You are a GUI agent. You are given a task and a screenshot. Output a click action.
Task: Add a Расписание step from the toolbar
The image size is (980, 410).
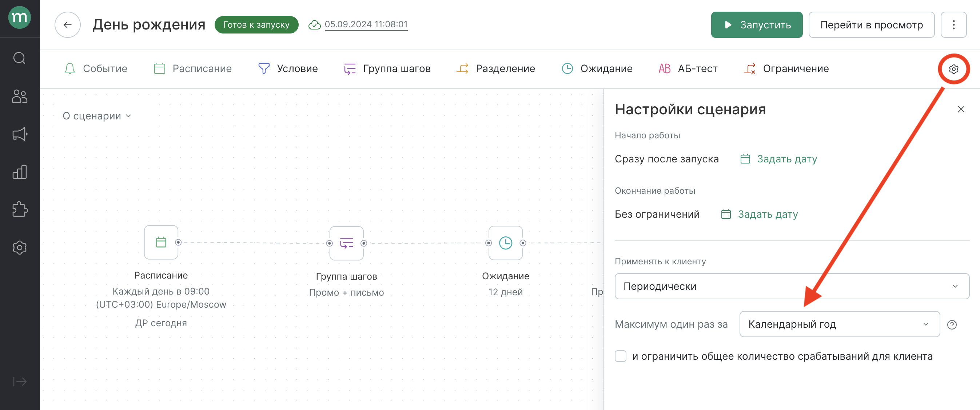pos(192,68)
